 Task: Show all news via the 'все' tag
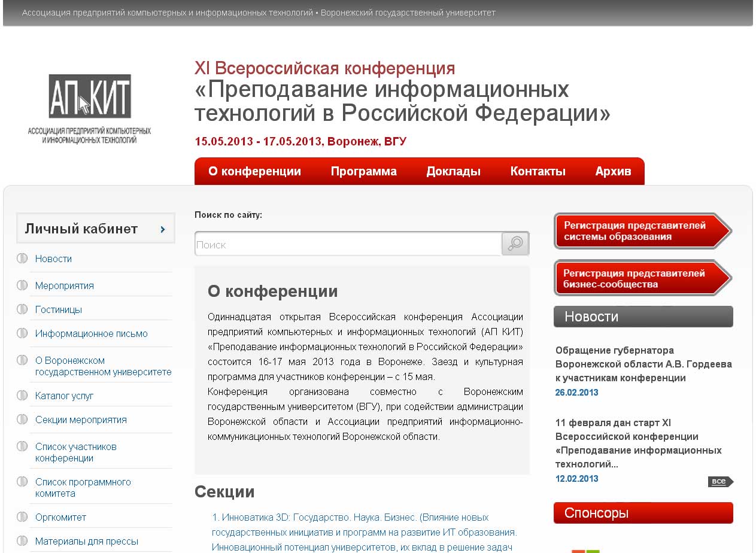click(721, 481)
